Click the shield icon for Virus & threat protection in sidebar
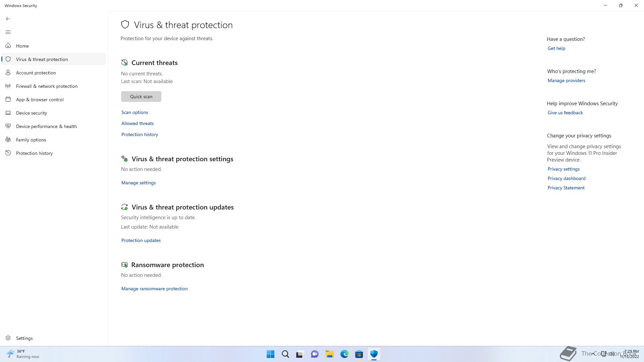644x362 pixels. (x=8, y=59)
